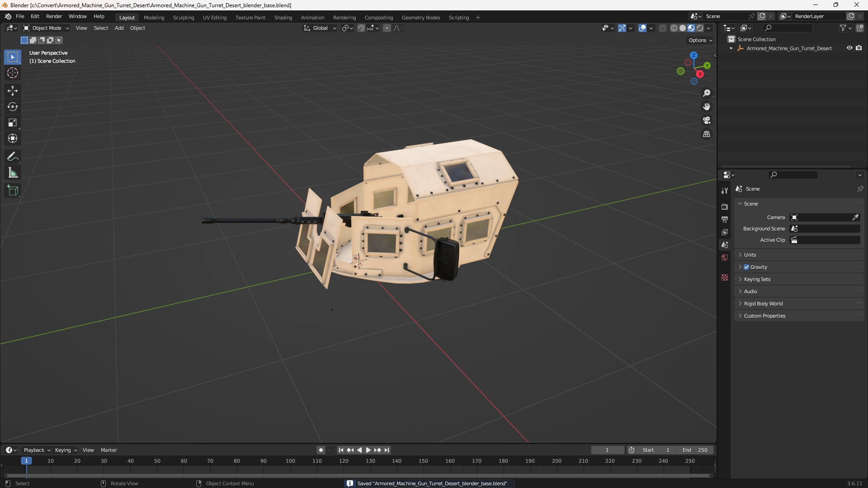This screenshot has width=868, height=488.
Task: Activate the Move tool
Action: pos(13,91)
